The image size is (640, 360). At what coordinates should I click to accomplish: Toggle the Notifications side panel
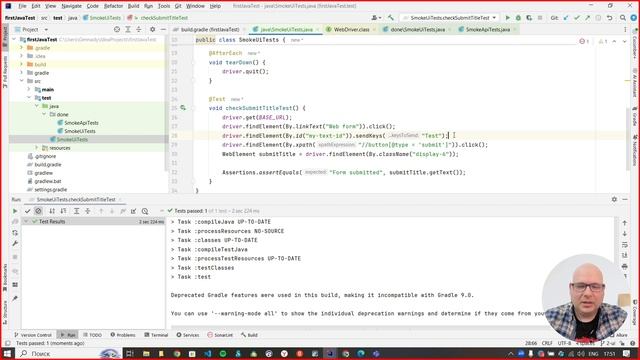(635, 151)
